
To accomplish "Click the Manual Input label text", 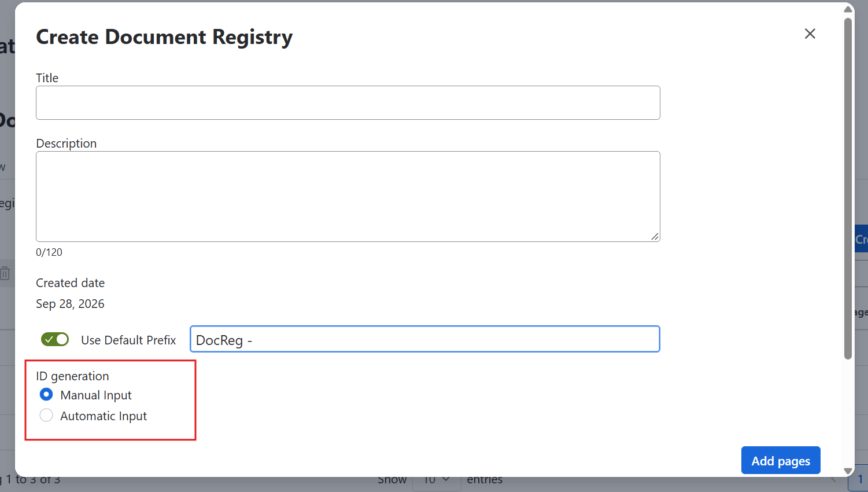I will [x=96, y=395].
